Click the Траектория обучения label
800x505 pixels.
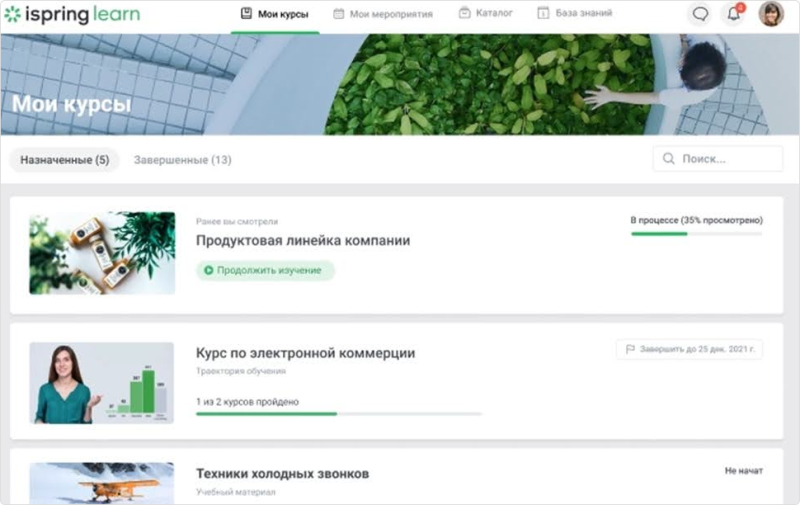(241, 371)
